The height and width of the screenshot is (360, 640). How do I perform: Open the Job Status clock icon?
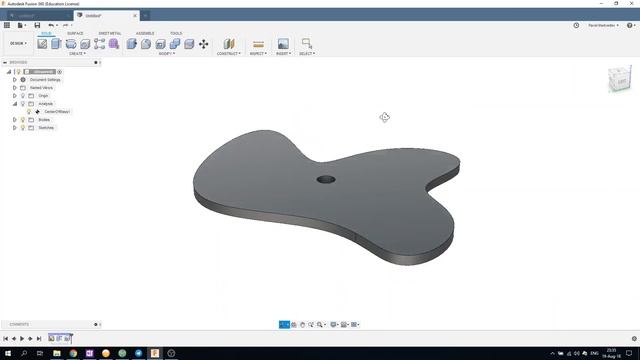click(x=576, y=25)
